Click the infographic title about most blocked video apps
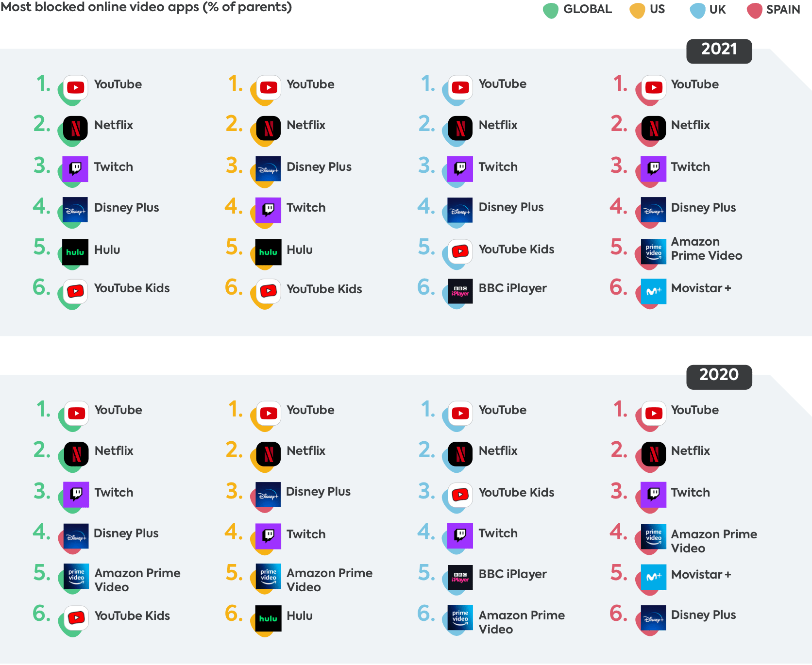Image resolution: width=812 pixels, height=665 pixels. tap(146, 7)
